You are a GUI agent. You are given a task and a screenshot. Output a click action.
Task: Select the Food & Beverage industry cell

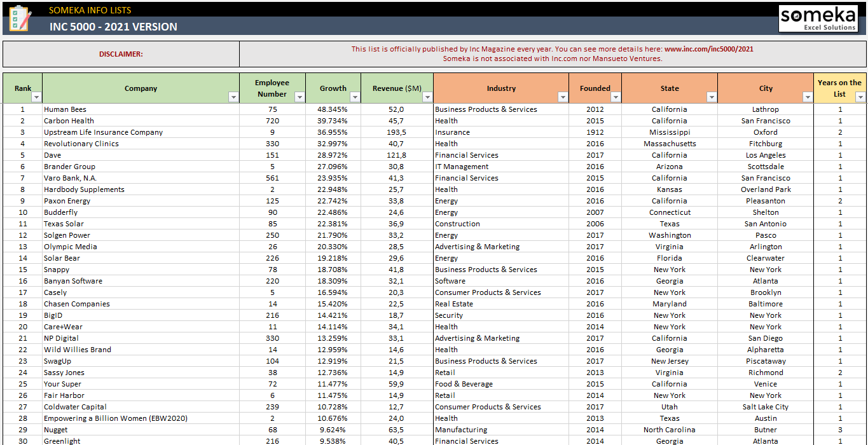[501, 384]
